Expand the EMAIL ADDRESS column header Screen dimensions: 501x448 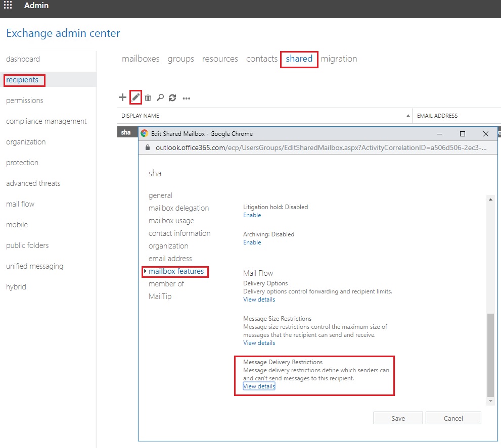click(x=437, y=115)
